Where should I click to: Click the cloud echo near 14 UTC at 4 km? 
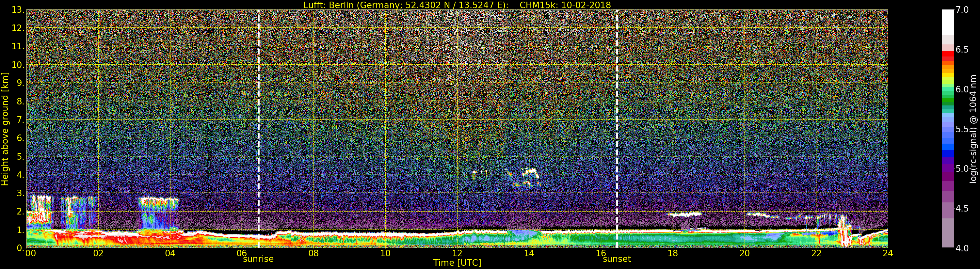(x=530, y=173)
